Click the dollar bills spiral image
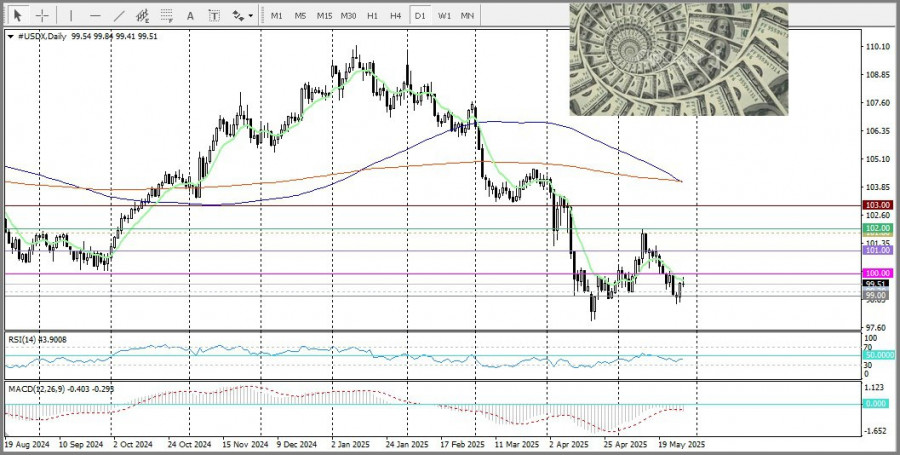 tap(678, 59)
